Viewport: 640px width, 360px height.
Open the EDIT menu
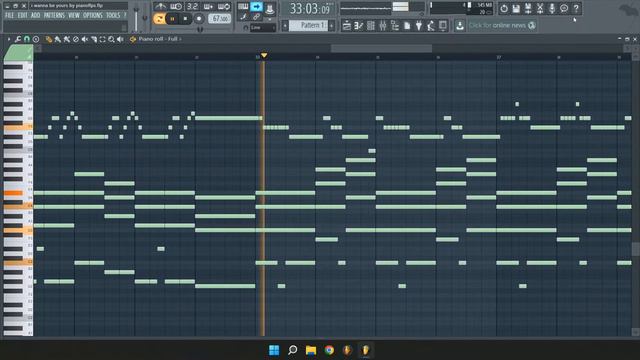(x=22, y=16)
